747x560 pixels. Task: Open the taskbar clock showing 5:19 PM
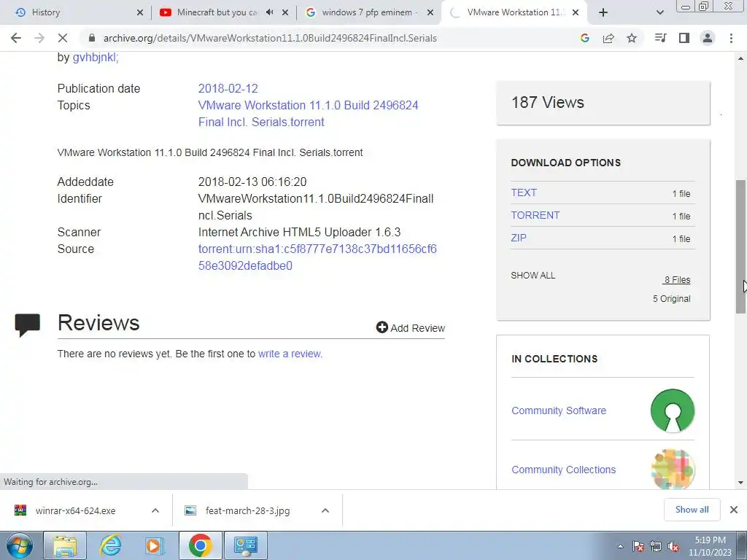pyautogui.click(x=710, y=546)
